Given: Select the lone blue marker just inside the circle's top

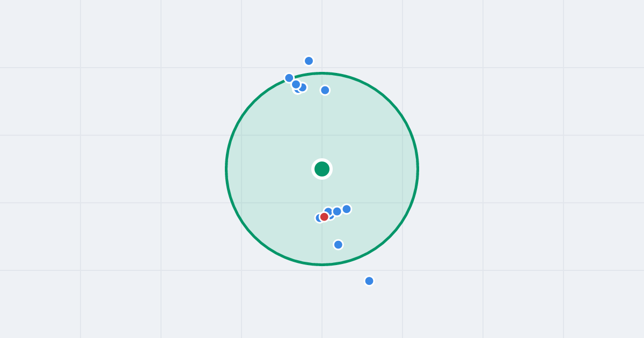Looking at the screenshot, I should click(325, 90).
